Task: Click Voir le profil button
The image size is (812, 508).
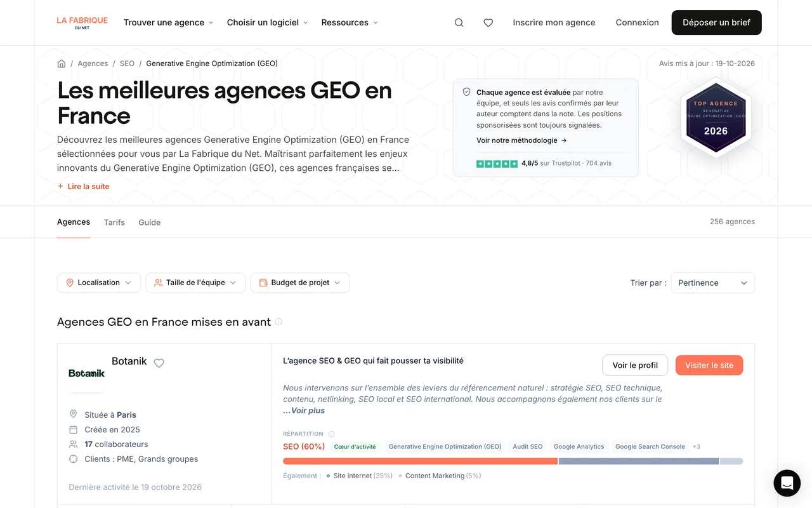Action: click(635, 365)
